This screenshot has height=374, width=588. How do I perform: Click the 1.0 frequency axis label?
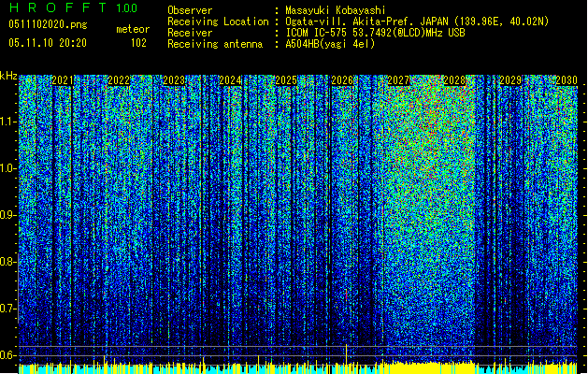coord(7,168)
